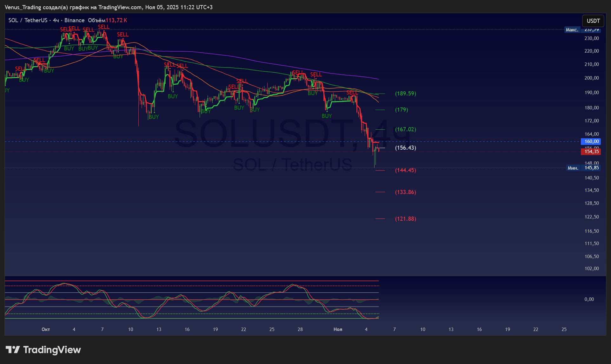Screen dimensions: 611x364
Task: Click the last SELL signal before the November drop
Action: 352,93
